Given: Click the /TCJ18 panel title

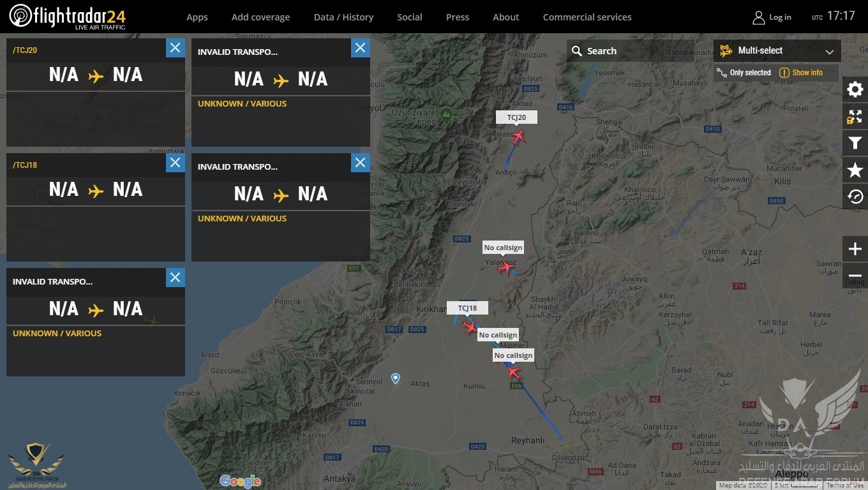Looking at the screenshot, I should (x=25, y=165).
